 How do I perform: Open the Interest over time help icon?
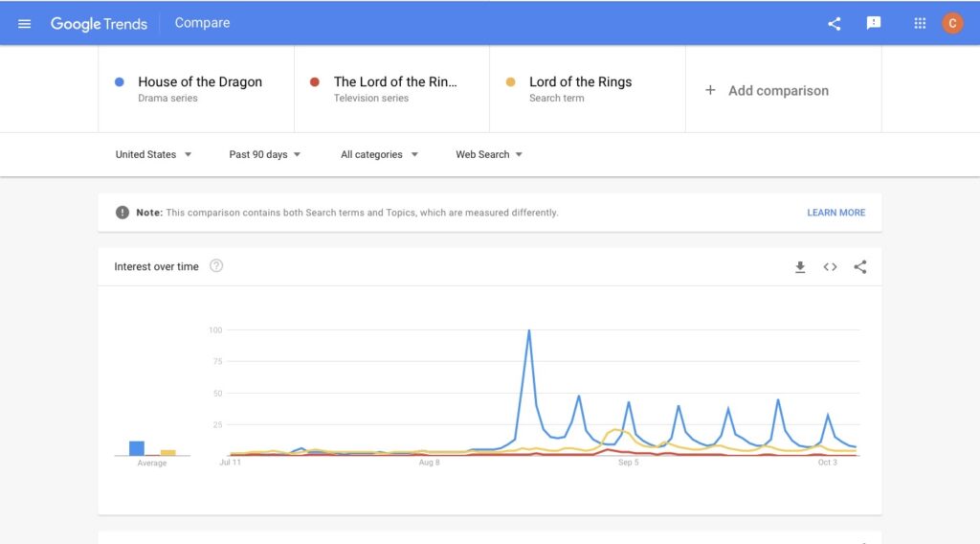[216, 265]
